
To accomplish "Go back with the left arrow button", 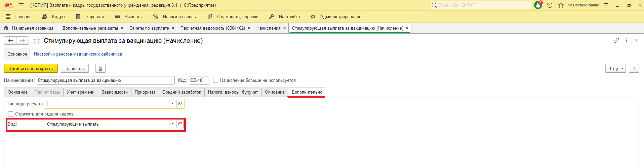I will [x=10, y=40].
